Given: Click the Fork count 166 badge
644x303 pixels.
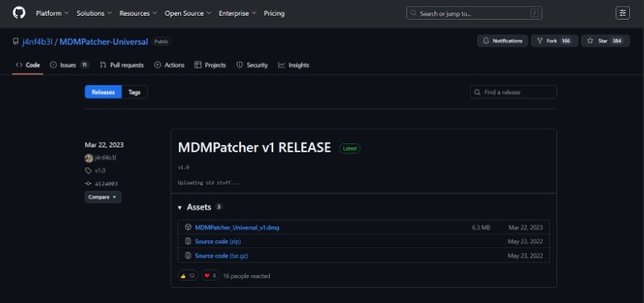Looking at the screenshot, I should point(565,41).
